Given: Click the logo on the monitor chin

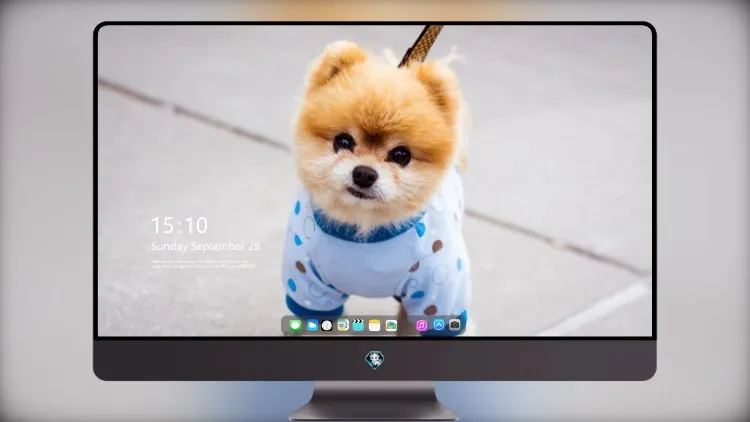Looking at the screenshot, I should (x=375, y=360).
